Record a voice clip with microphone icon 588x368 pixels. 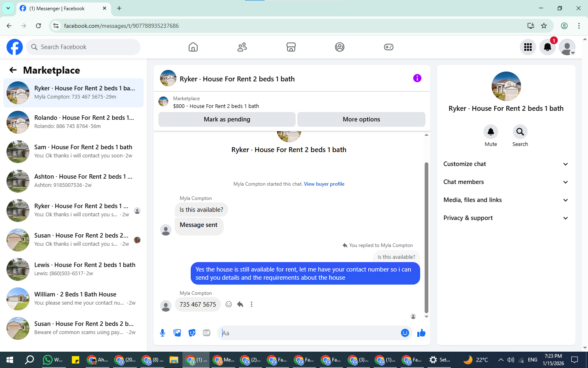click(163, 333)
